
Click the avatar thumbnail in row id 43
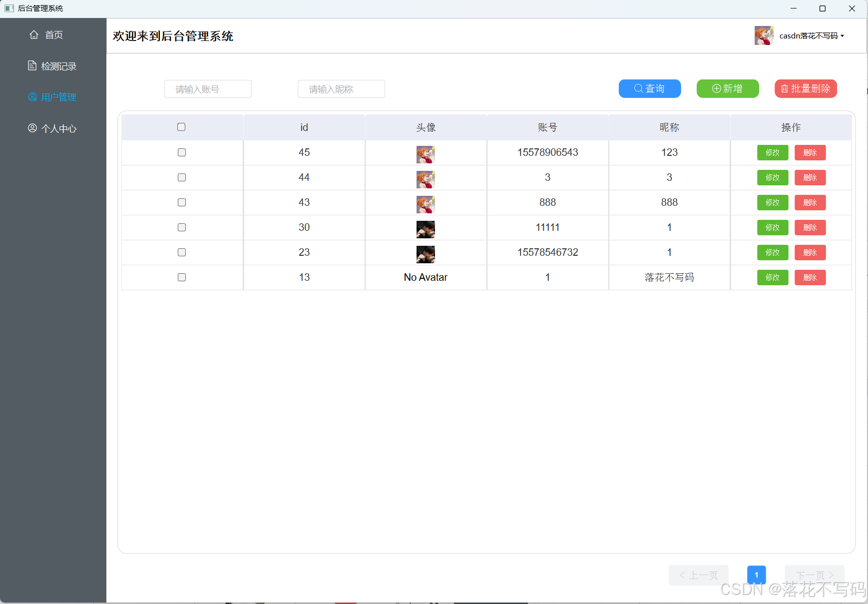[426, 204]
